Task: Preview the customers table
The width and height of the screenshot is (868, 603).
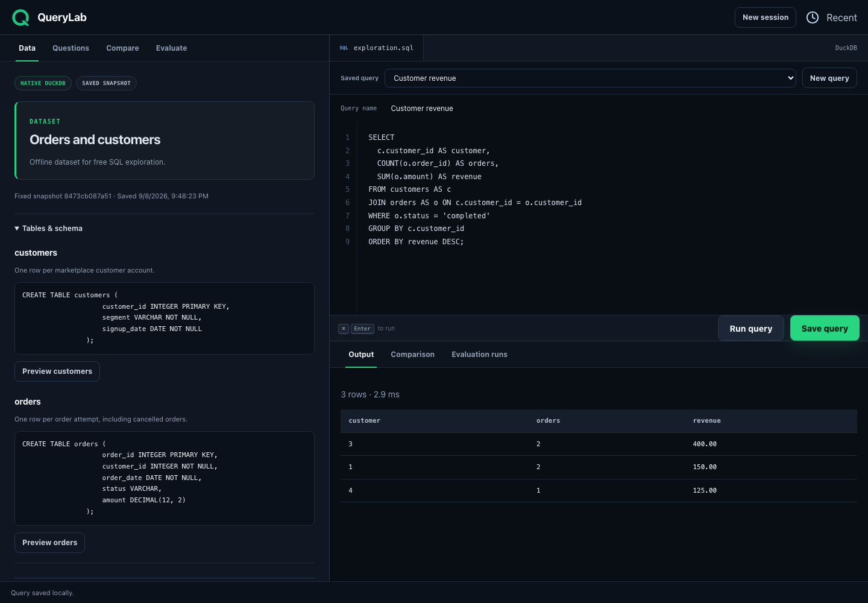Action: tap(57, 371)
